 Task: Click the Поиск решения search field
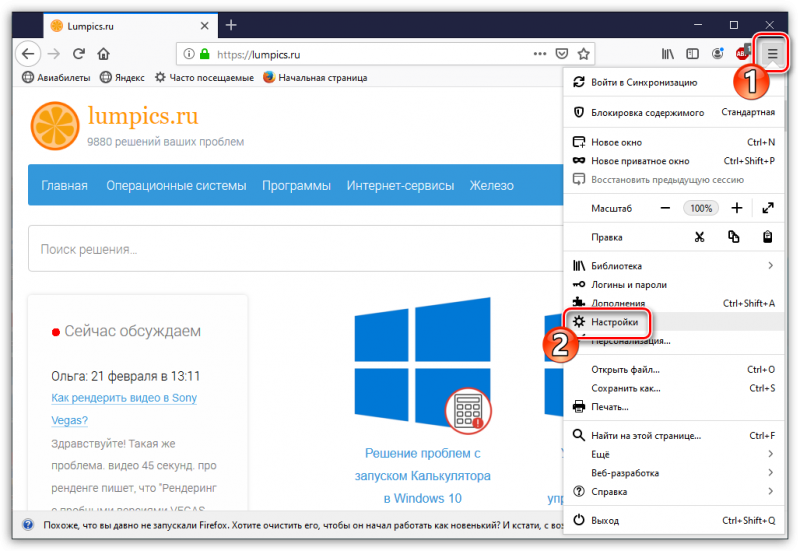(x=296, y=249)
